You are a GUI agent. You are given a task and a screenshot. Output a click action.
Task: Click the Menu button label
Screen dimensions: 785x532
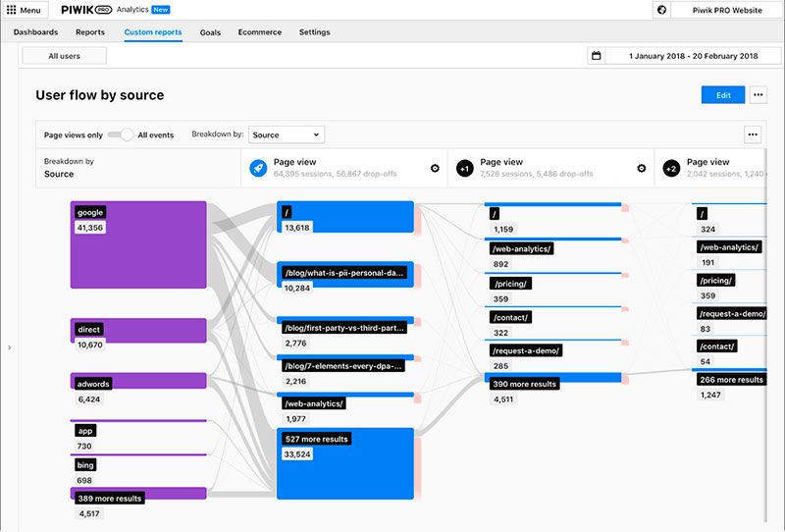point(30,10)
